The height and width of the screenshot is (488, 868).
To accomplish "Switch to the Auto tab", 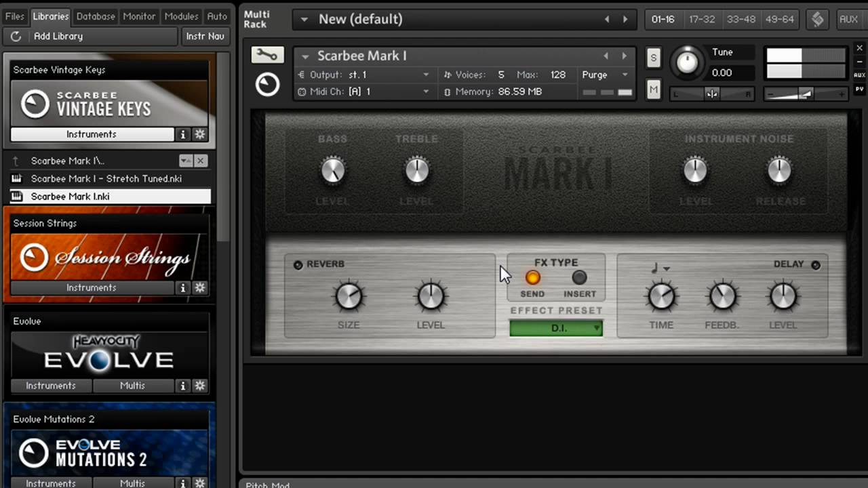I will pyautogui.click(x=217, y=16).
